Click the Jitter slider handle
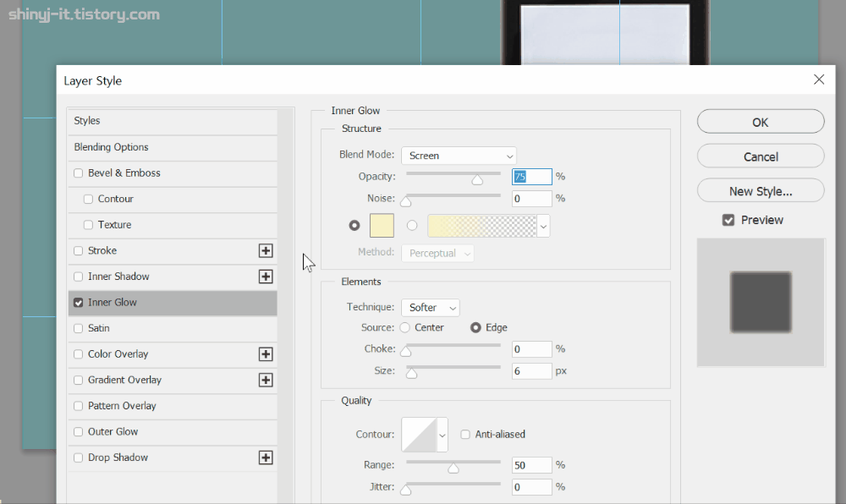Image resolution: width=846 pixels, height=504 pixels. point(406,490)
